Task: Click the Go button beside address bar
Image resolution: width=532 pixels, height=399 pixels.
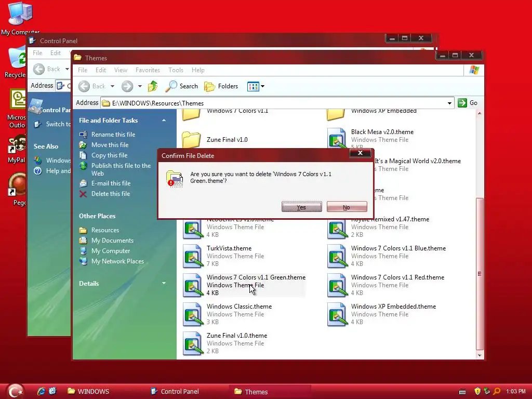Action: pyautogui.click(x=468, y=103)
